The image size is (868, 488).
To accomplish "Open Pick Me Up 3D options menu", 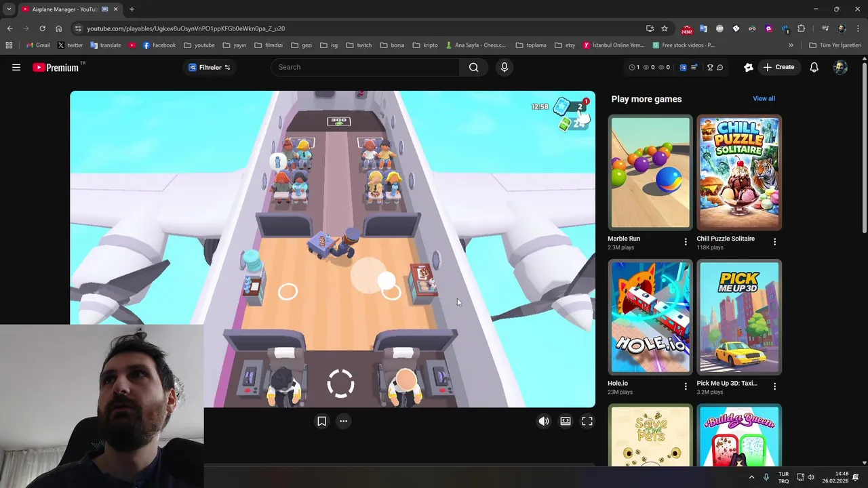I will point(774,386).
